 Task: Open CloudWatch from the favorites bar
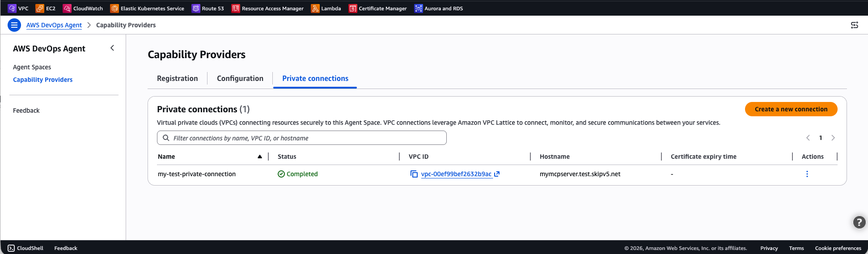(x=83, y=8)
